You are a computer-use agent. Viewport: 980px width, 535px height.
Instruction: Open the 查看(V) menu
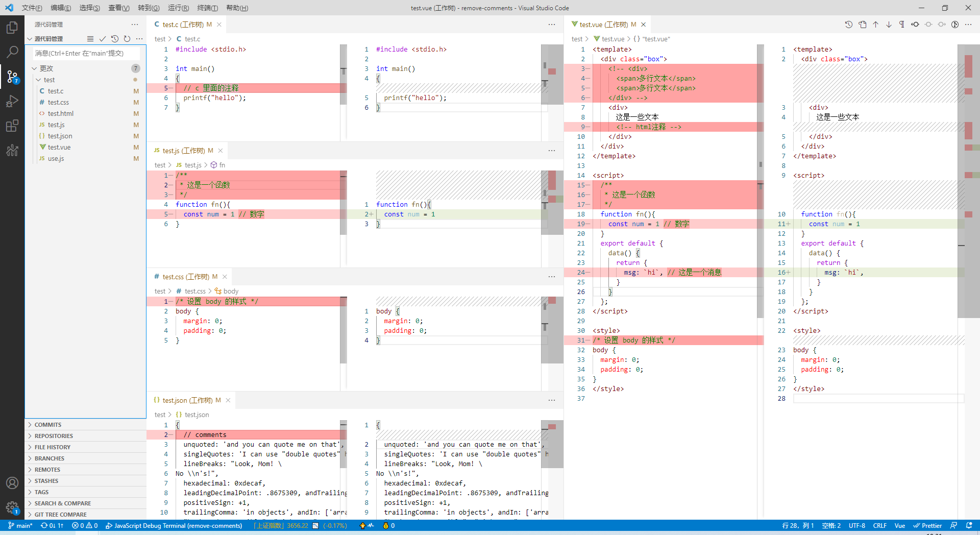coord(119,8)
